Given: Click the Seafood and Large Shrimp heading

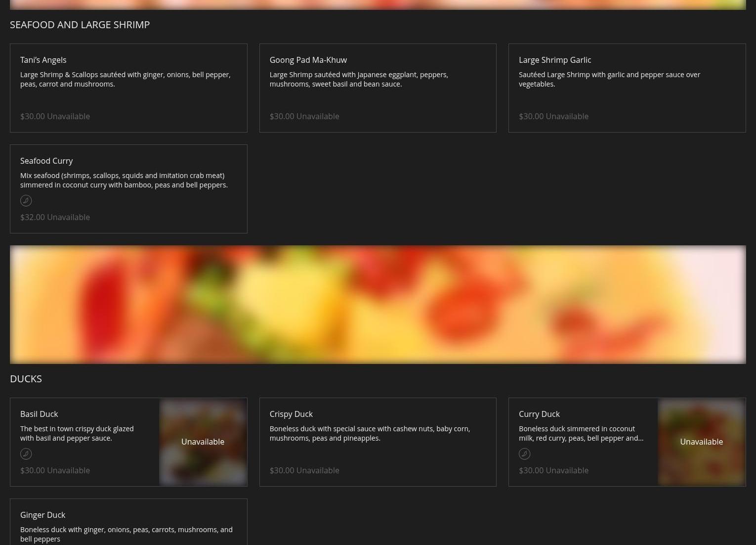Looking at the screenshot, I should [x=80, y=24].
